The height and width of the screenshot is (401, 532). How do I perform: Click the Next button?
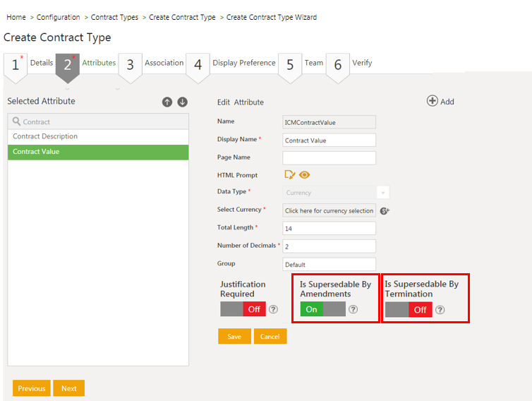(69, 388)
